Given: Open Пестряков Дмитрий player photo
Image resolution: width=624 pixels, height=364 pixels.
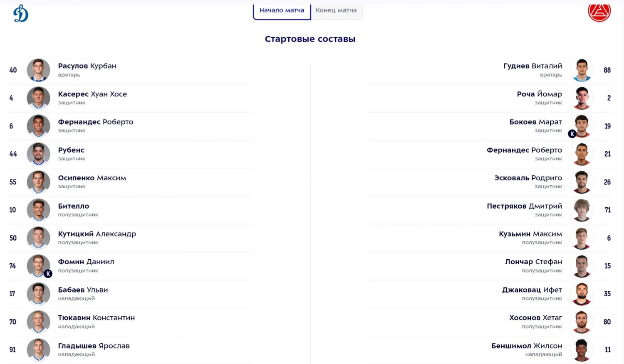Looking at the screenshot, I should (582, 210).
